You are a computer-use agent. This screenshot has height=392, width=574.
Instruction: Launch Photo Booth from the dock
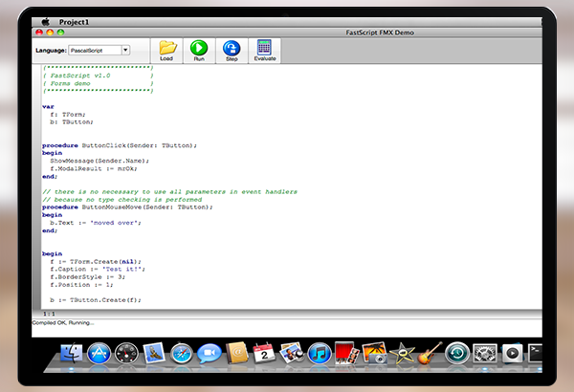(347, 355)
